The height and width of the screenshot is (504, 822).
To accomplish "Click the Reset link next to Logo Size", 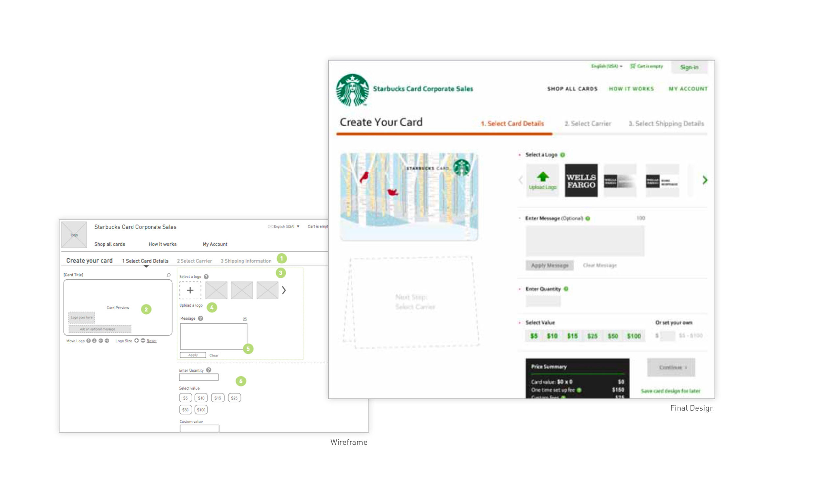I will (x=152, y=341).
